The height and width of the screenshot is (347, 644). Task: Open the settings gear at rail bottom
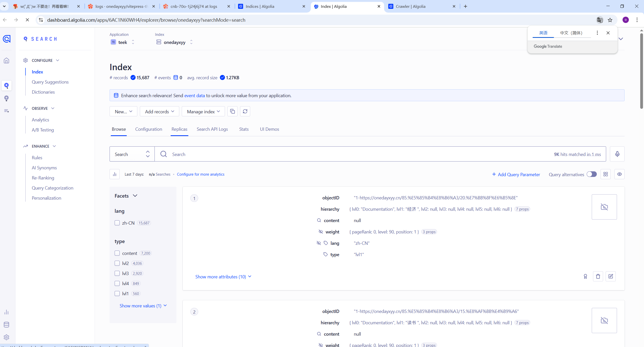pyautogui.click(x=7, y=337)
